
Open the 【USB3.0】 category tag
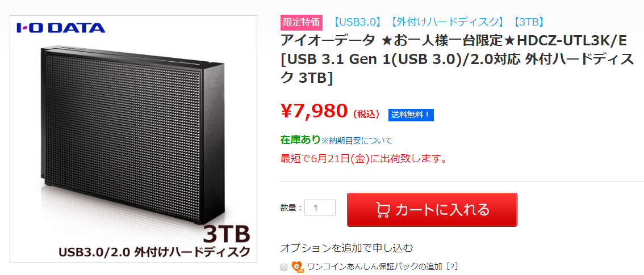coord(357,23)
